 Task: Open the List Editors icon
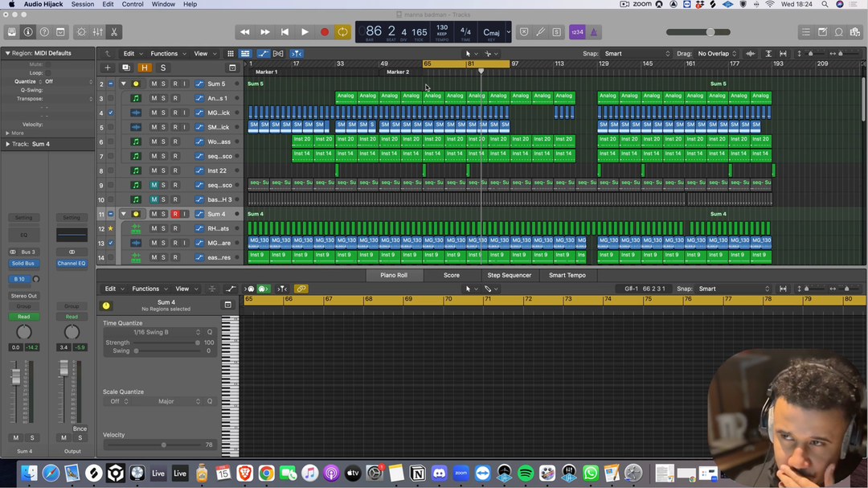(x=806, y=32)
